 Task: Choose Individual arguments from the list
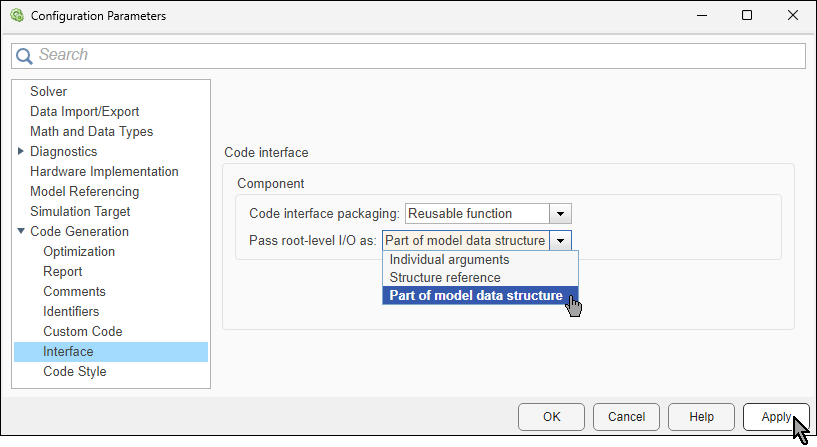click(480, 259)
